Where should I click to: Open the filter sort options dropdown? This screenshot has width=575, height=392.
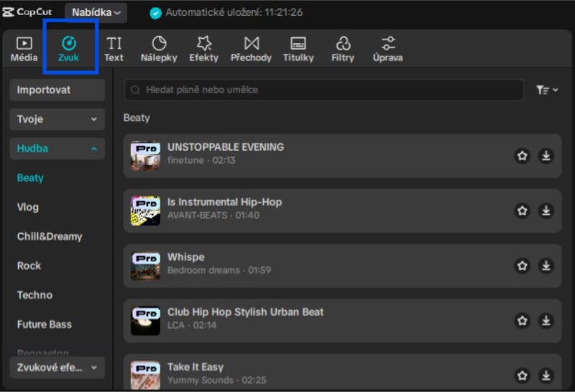547,90
